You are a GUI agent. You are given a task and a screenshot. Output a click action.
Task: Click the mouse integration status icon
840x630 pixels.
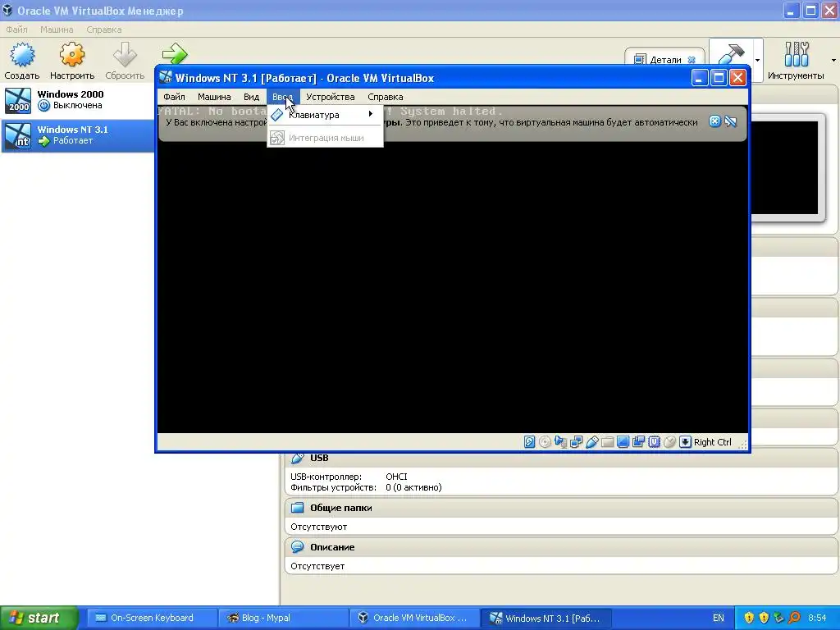pyautogui.click(x=669, y=442)
